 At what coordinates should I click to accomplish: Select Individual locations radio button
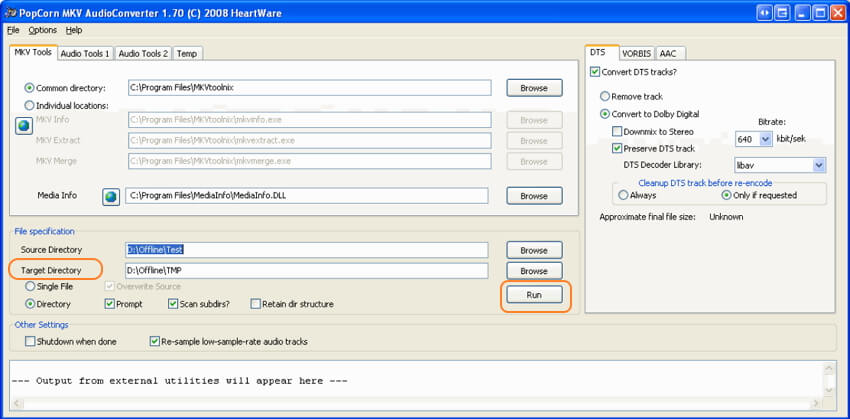(x=30, y=105)
